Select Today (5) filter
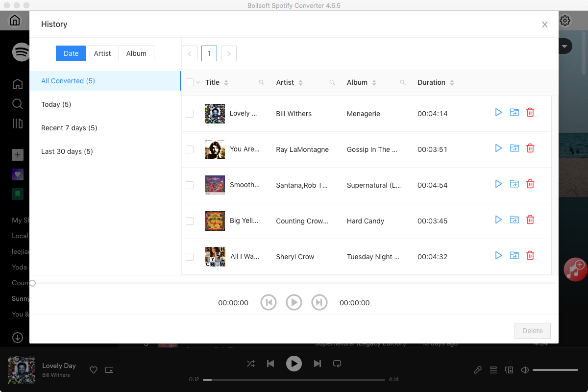588x392 pixels. coord(105,104)
